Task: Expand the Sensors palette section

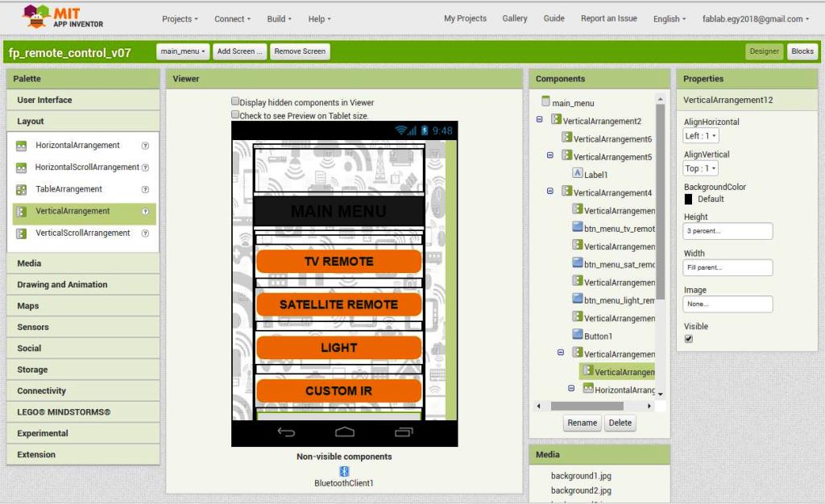Action: (x=83, y=327)
